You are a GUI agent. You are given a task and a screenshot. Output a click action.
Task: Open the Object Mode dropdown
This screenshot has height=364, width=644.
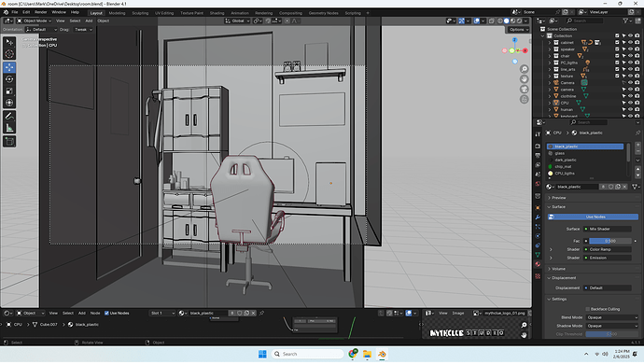tap(35, 21)
